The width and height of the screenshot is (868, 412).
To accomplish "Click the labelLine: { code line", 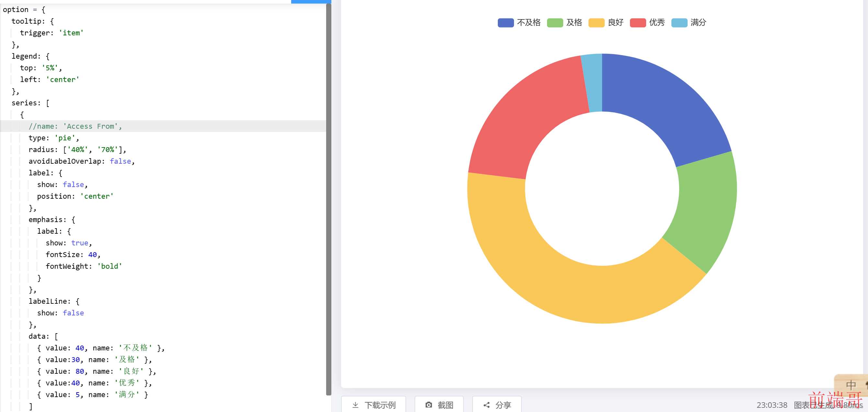I will click(54, 301).
